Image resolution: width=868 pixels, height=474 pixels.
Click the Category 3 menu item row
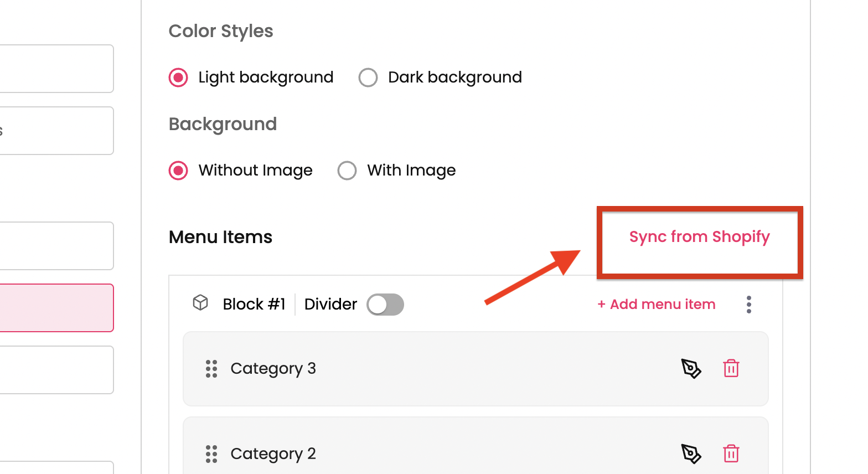click(x=443, y=368)
